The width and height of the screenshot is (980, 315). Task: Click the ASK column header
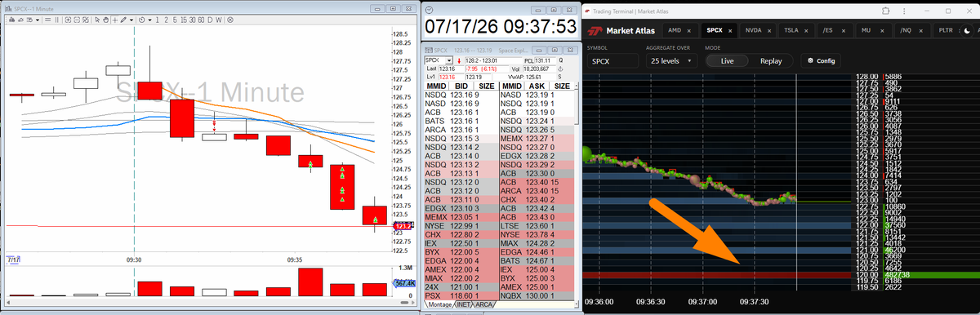pos(537,86)
